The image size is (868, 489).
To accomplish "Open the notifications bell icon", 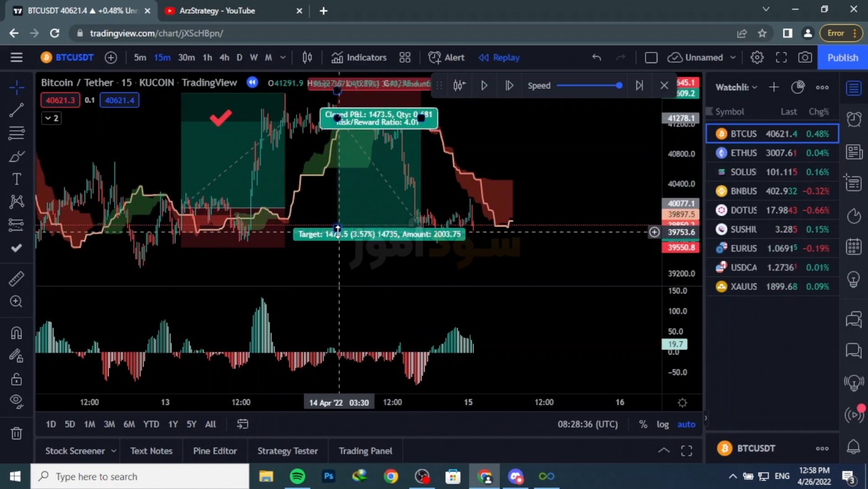I will tap(854, 446).
